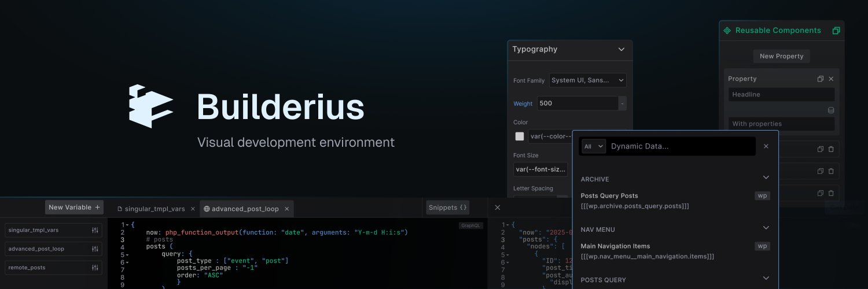The width and height of the screenshot is (868, 289).
Task: Fold the post_type block at line 6
Action: (126, 262)
